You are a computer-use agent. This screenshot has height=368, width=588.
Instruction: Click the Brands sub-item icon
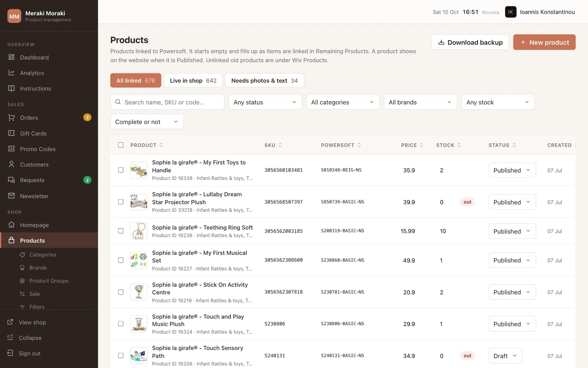point(22,268)
